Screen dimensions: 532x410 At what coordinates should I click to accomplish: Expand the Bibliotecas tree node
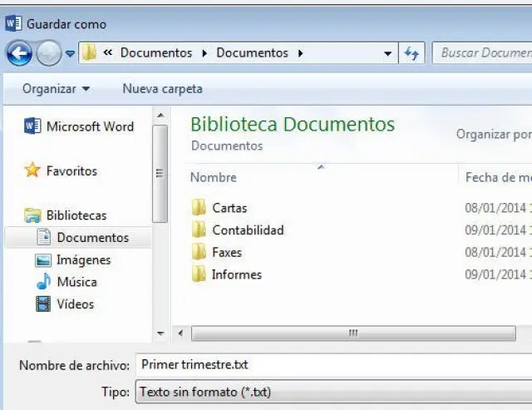tap(76, 215)
